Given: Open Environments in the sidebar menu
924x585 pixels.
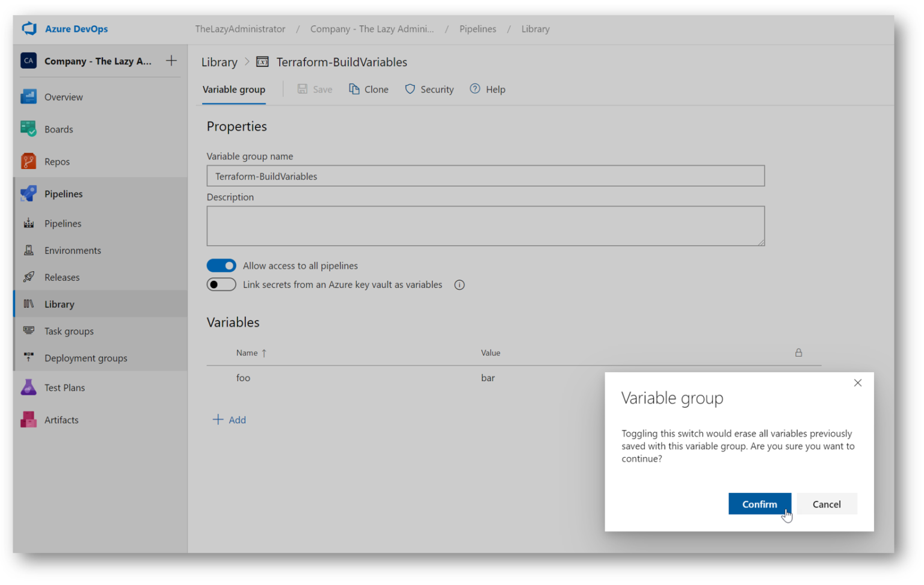Looking at the screenshot, I should [73, 250].
